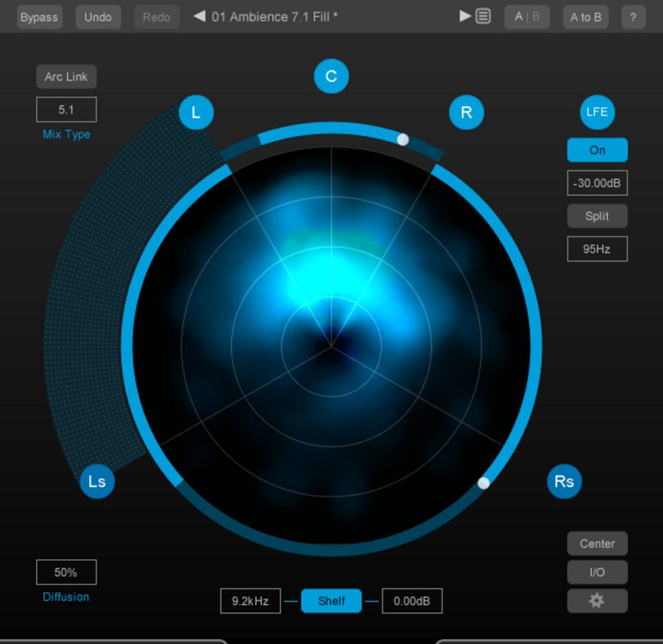Screen dimensions: 663x644
Task: Go to previous preset with left arrow
Action: (200, 17)
